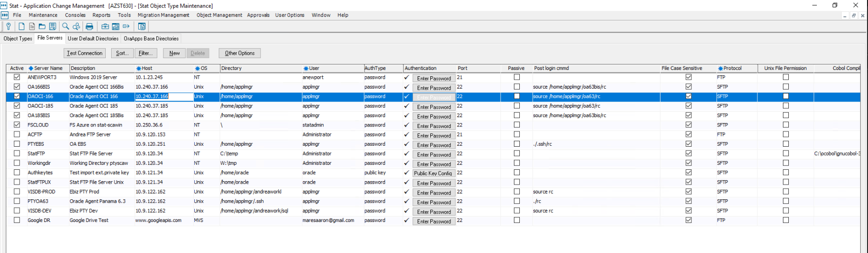Click the right arrow toolbar icon
This screenshot has width=868, height=253.
pyautogui.click(x=126, y=27)
